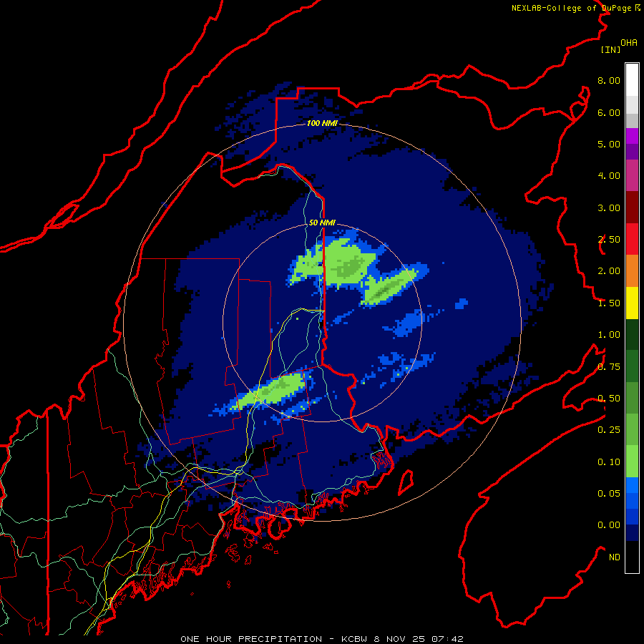Viewport: 644px width, 644px height.
Task: Click the 4.00 legend value
Action: coord(609,176)
